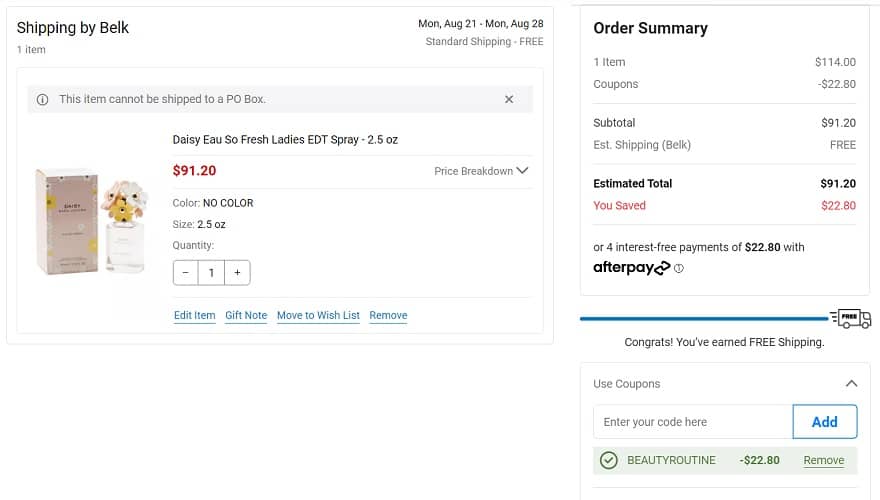Open the Gift Note link
This screenshot has width=880, height=500.
point(246,315)
